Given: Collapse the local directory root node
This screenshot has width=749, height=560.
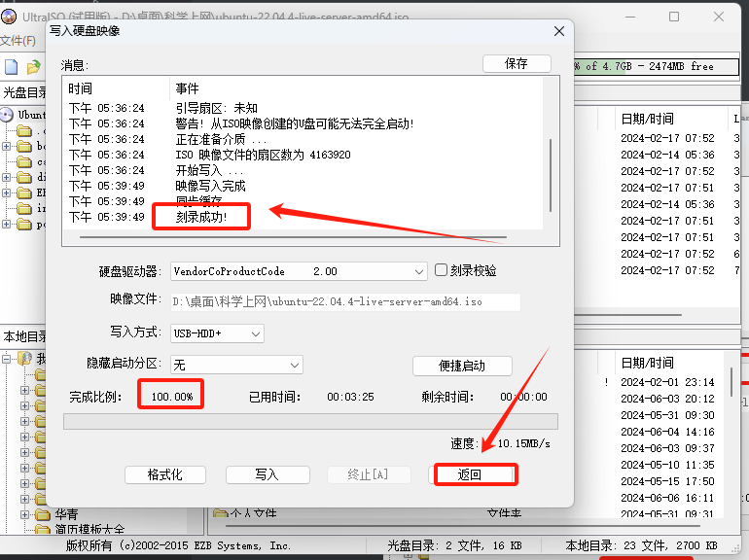Looking at the screenshot, I should (x=6, y=358).
